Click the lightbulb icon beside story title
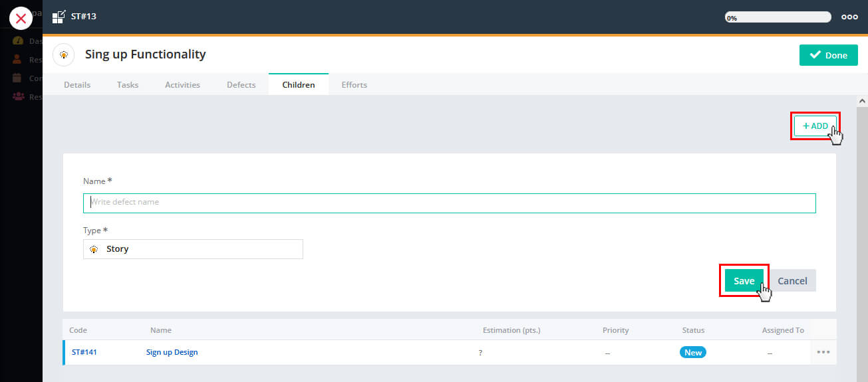The height and width of the screenshot is (382, 868). pyautogui.click(x=64, y=54)
